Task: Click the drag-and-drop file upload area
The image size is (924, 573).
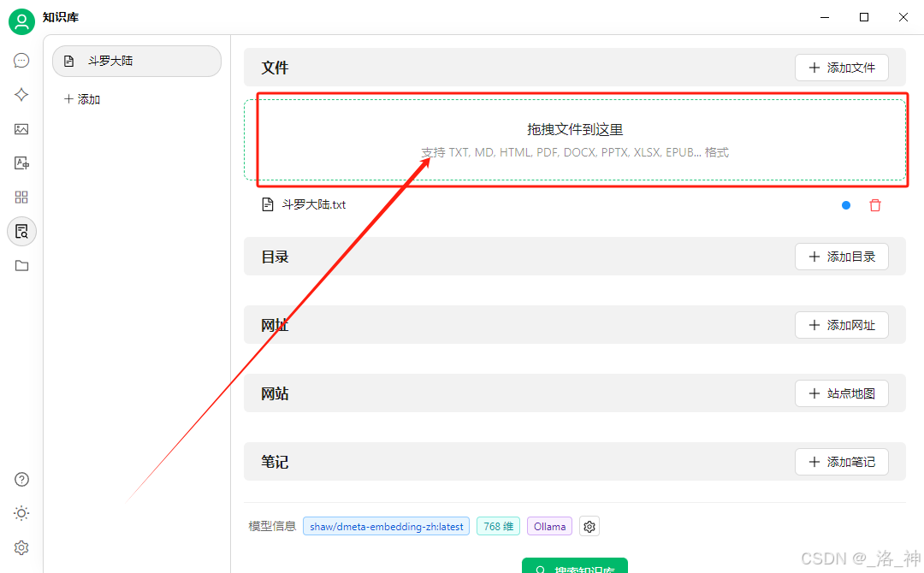Action: click(575, 139)
